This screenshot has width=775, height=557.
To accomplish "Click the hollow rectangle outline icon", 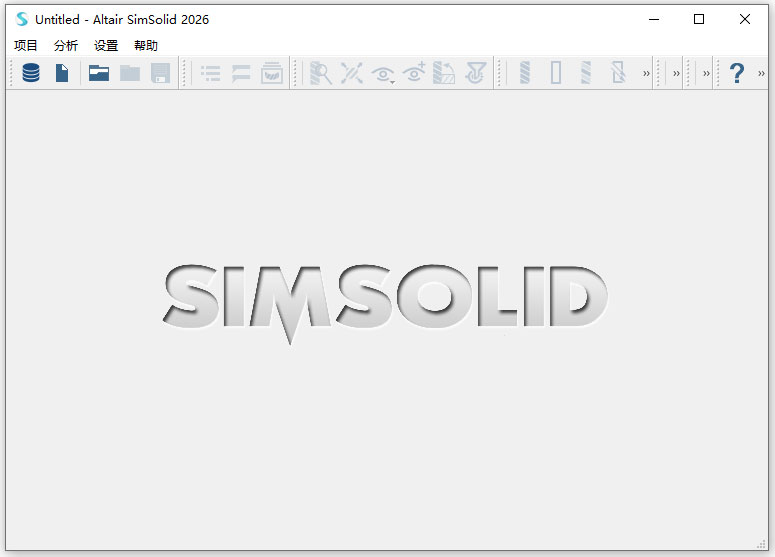I will click(x=556, y=73).
